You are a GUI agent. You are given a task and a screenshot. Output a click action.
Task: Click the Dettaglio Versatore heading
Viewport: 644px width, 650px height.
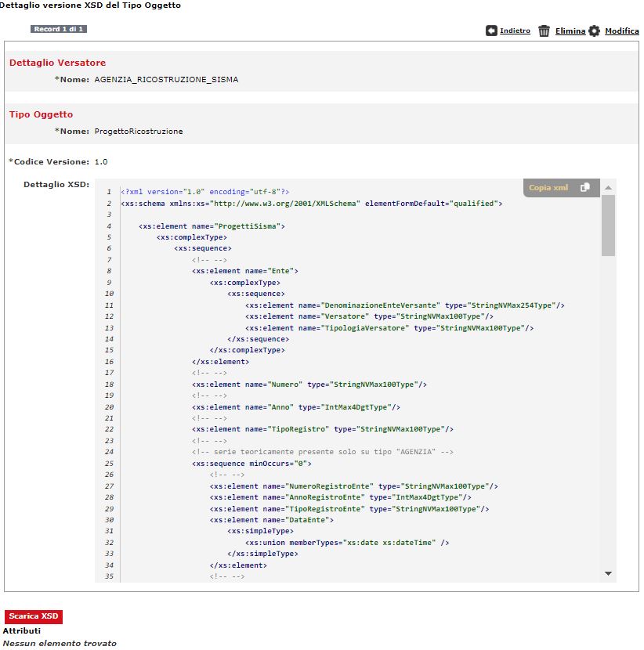[x=58, y=63]
